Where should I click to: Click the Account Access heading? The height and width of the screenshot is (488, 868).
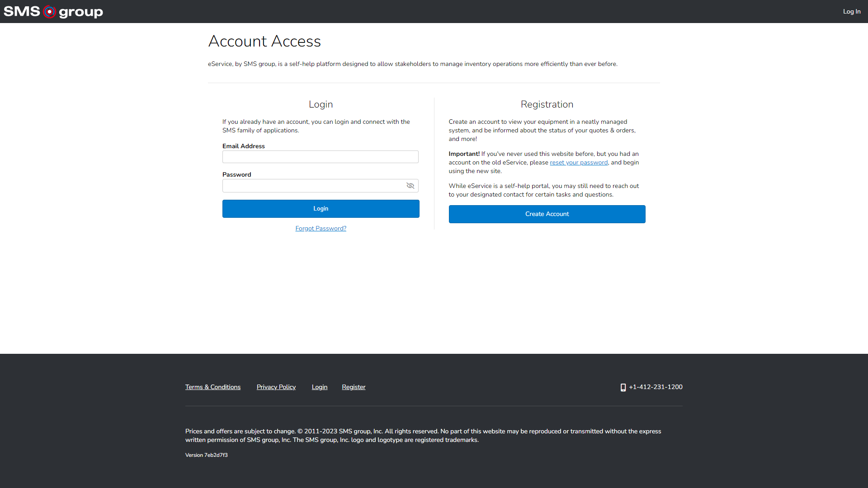point(264,41)
